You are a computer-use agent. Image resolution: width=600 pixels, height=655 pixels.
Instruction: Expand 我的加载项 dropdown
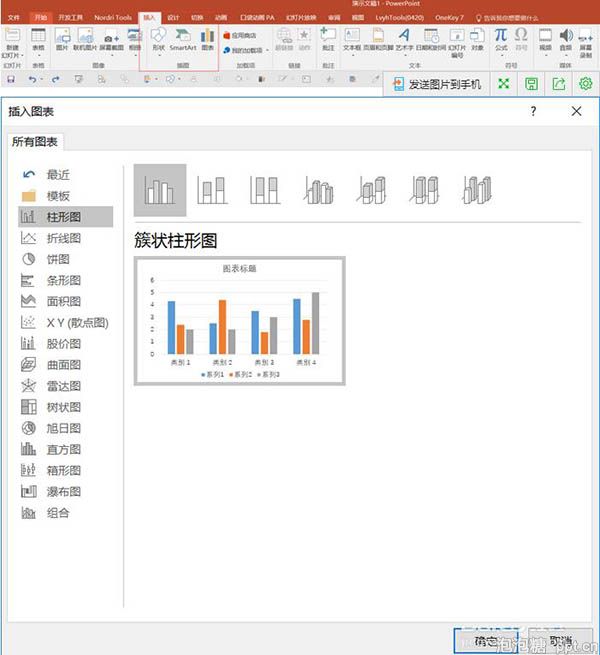247,50
